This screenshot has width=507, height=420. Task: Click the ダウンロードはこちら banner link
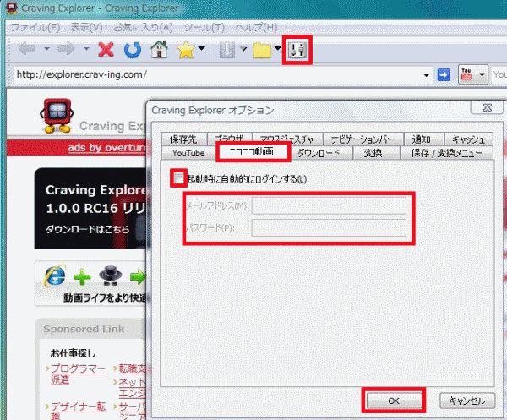(88, 229)
